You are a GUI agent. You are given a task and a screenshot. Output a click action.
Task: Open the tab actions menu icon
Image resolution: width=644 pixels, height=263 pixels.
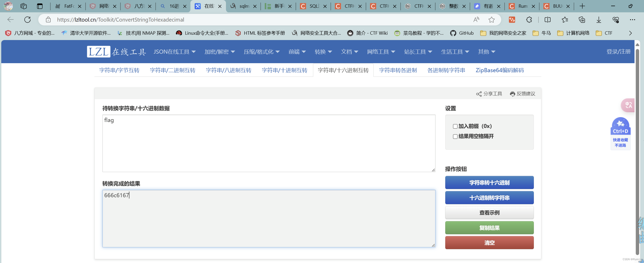(x=40, y=6)
